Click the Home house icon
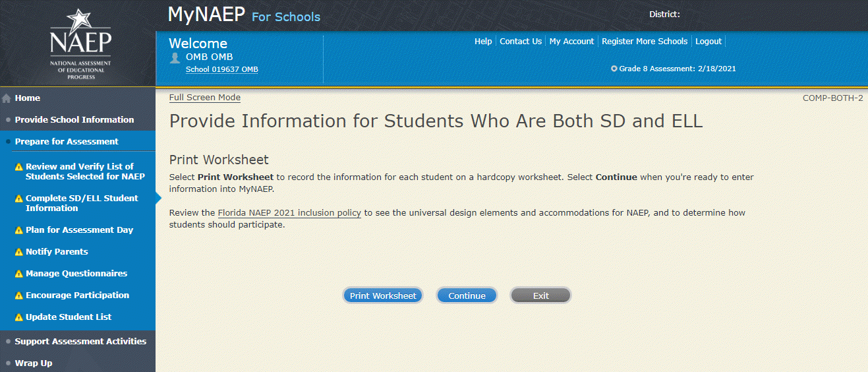The width and height of the screenshot is (868, 372). 7,98
